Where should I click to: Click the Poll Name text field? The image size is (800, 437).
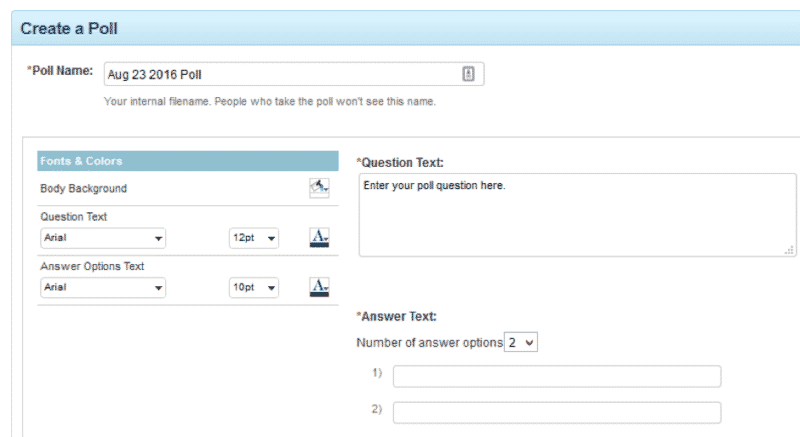pos(280,74)
